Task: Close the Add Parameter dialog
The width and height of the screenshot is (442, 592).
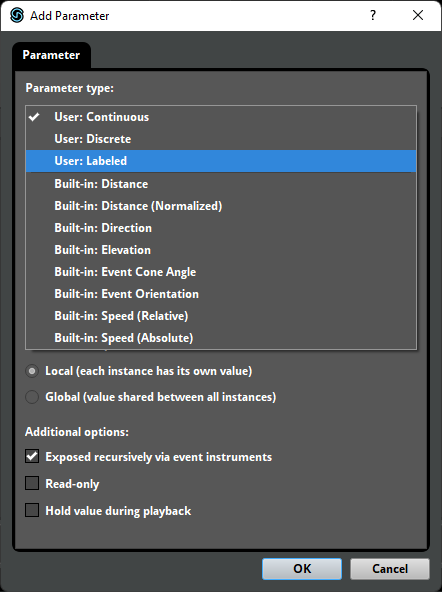Action: (x=418, y=15)
